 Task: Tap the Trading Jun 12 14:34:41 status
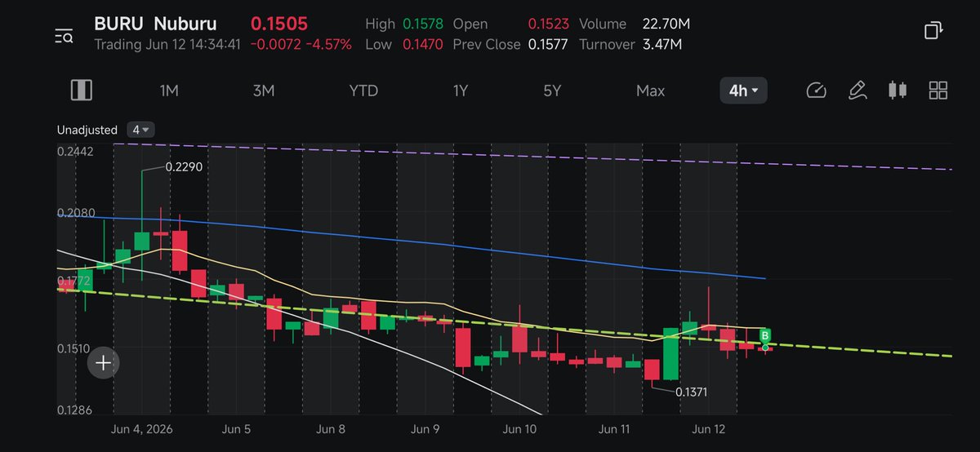167,44
